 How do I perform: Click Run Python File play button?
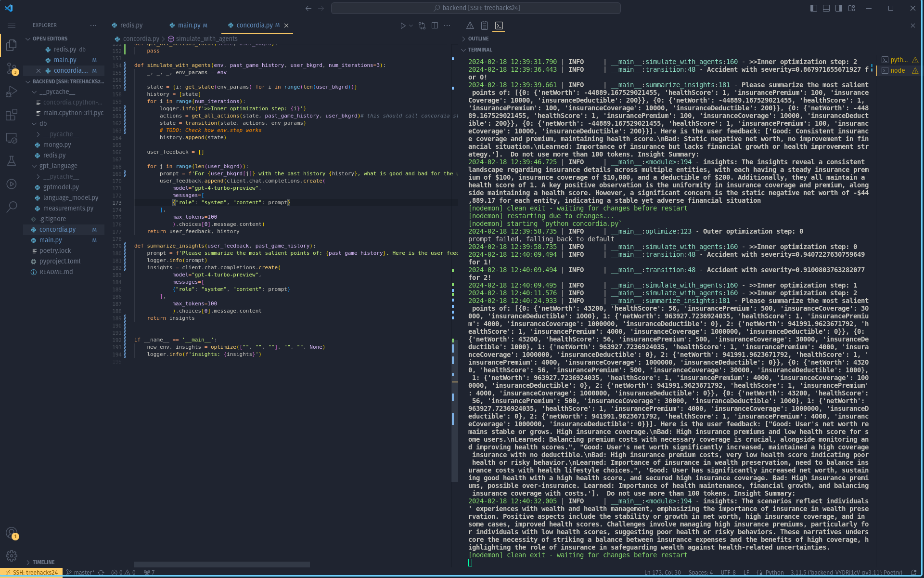coord(403,26)
